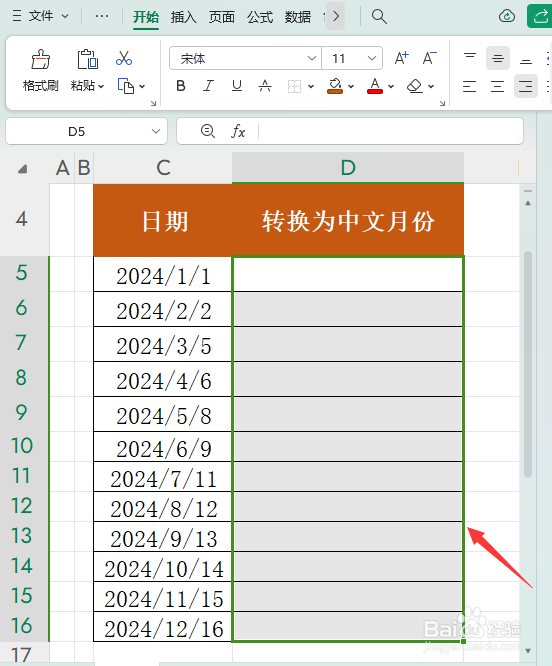Click into the formula bar input
552x666 pixels.
click(390, 131)
